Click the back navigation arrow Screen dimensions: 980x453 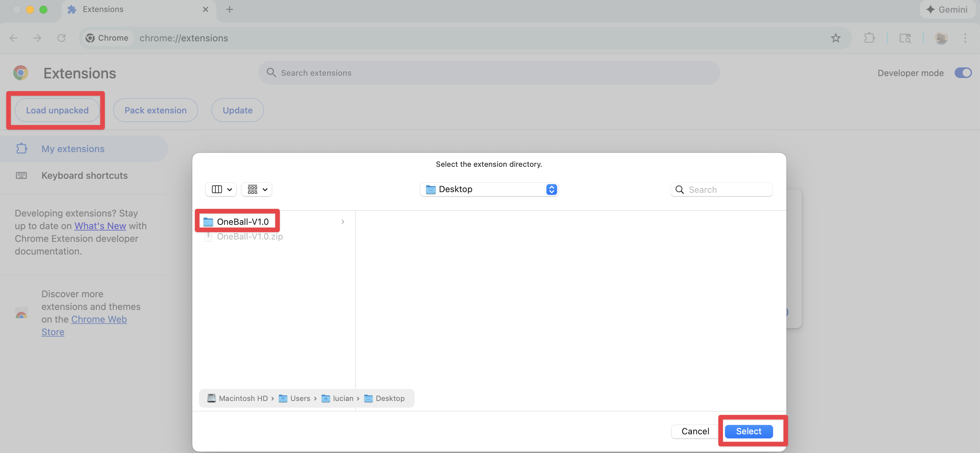[14, 38]
